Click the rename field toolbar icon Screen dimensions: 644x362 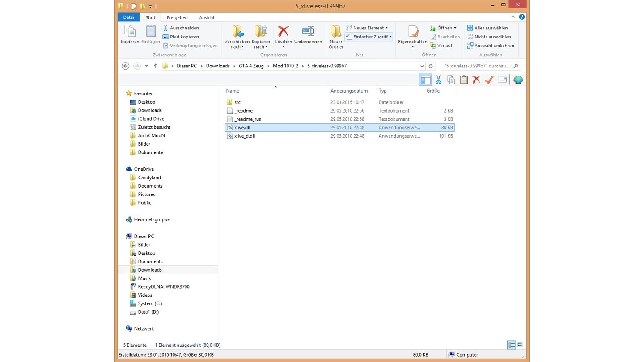[x=502, y=80]
